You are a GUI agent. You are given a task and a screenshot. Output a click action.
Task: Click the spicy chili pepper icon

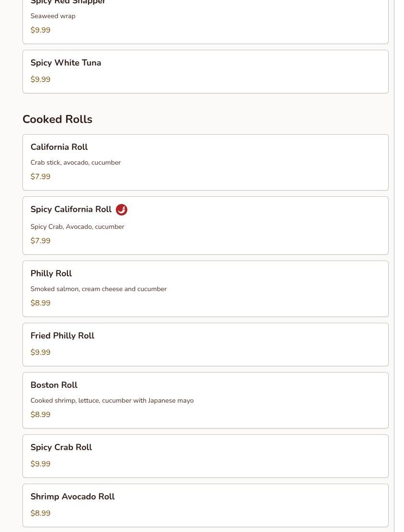122,210
